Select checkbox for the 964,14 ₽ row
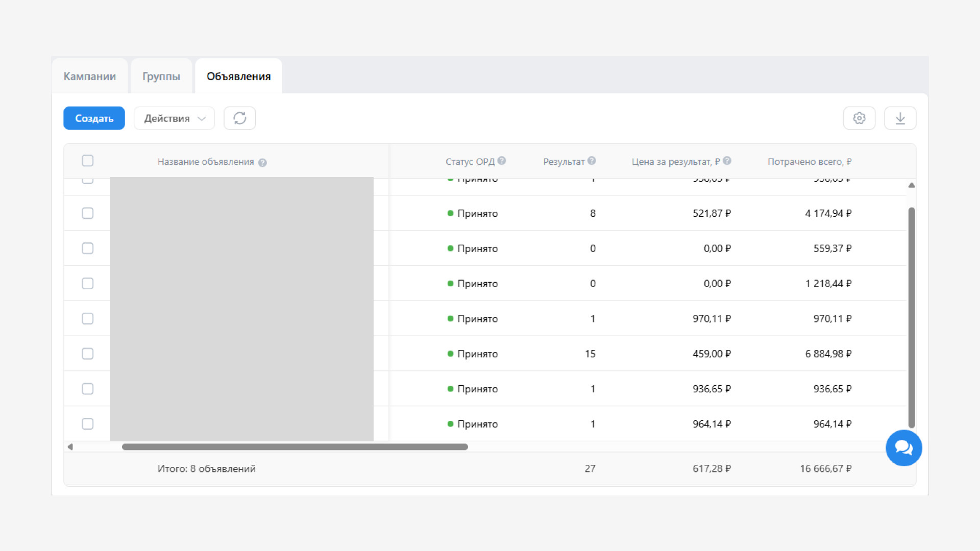Image resolution: width=980 pixels, height=551 pixels. click(88, 424)
